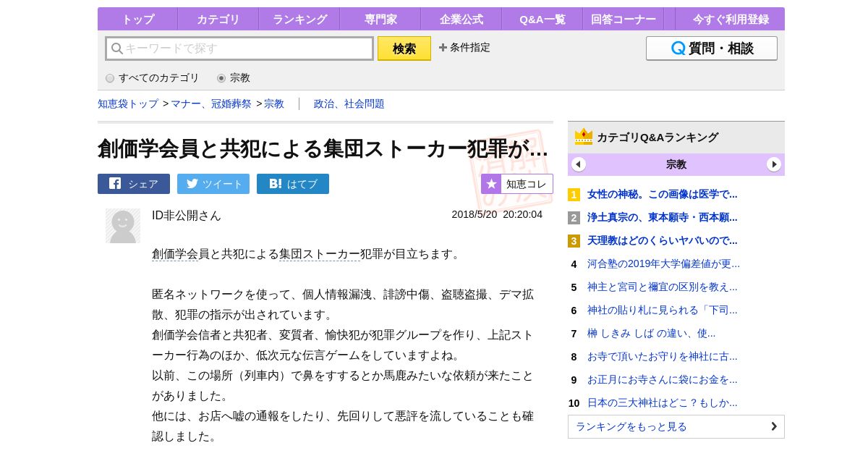The width and height of the screenshot is (868, 456).
Task: Bookmark with the はてブ button
Action: tap(293, 184)
